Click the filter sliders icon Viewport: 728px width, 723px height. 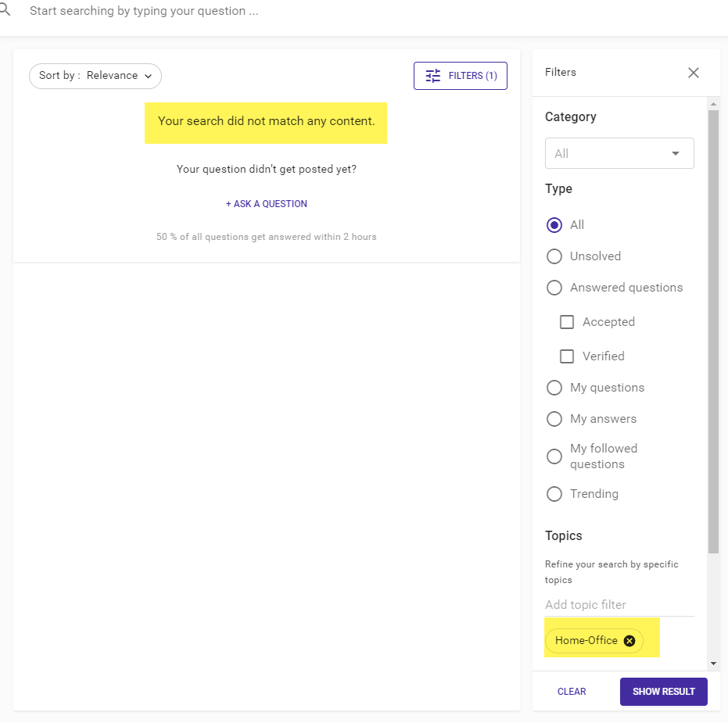pos(432,76)
